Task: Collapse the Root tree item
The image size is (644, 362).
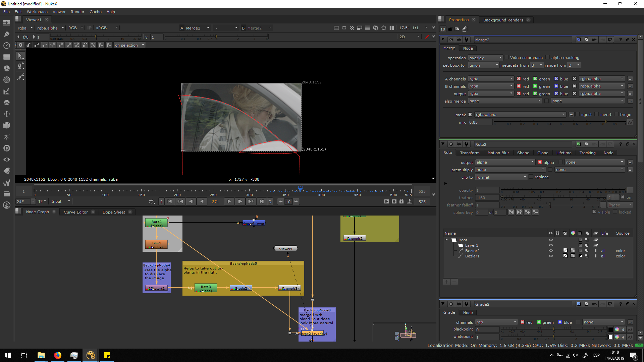Action: (447, 240)
